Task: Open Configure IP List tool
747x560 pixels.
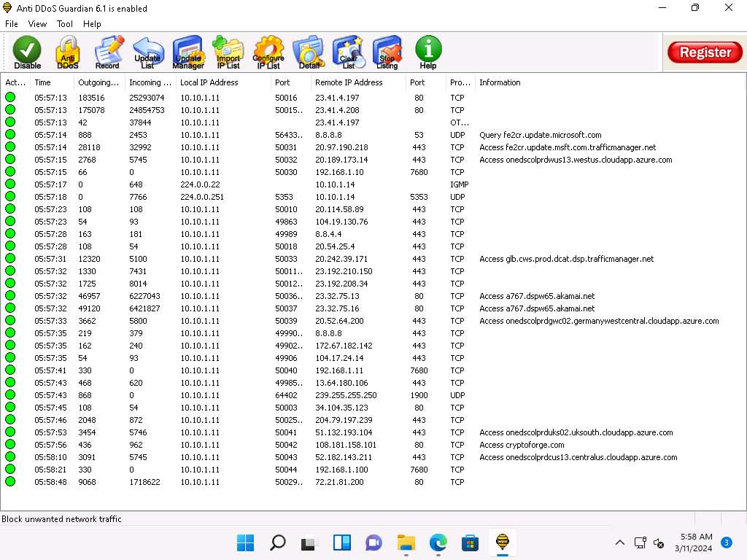Action: pyautogui.click(x=268, y=52)
